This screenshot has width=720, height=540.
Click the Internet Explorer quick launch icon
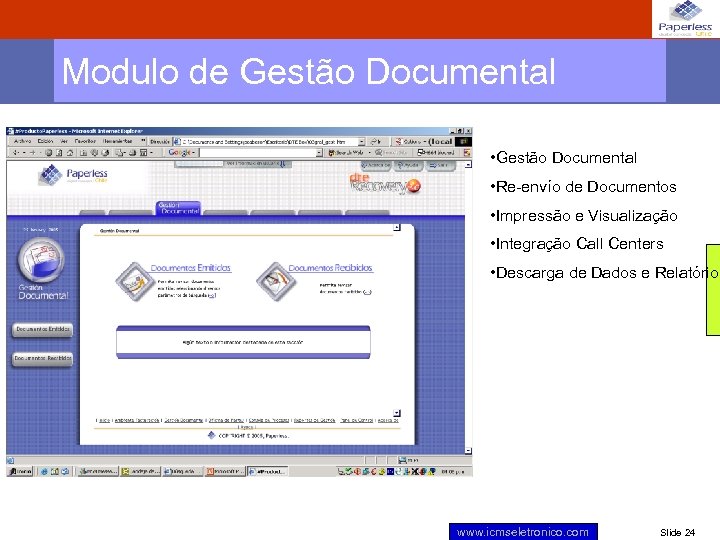click(x=44, y=472)
